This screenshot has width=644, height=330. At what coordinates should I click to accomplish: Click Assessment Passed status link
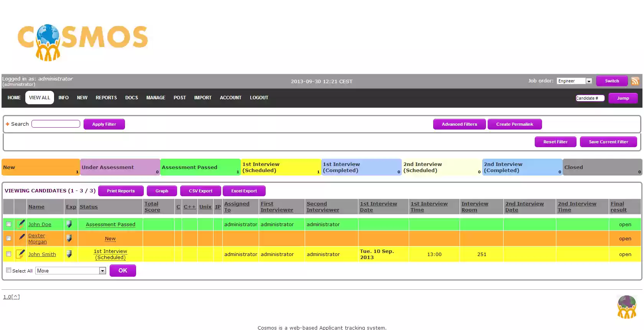[110, 224]
